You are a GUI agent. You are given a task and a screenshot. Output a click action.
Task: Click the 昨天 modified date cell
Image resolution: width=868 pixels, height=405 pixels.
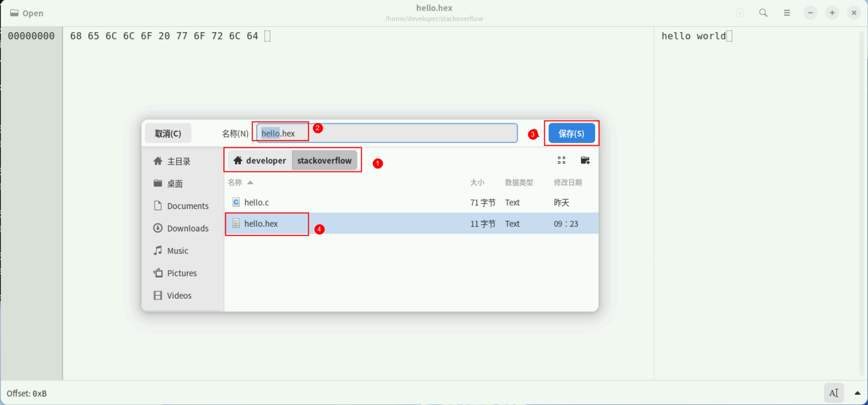561,202
